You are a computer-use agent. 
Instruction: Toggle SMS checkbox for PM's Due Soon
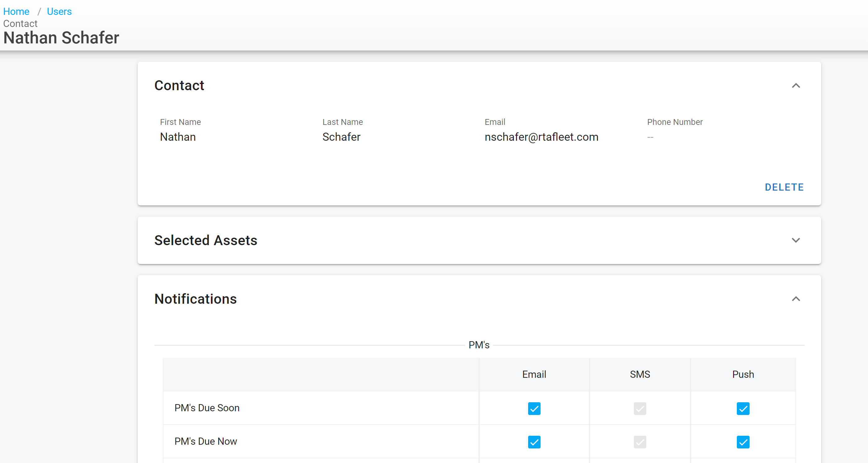point(639,408)
